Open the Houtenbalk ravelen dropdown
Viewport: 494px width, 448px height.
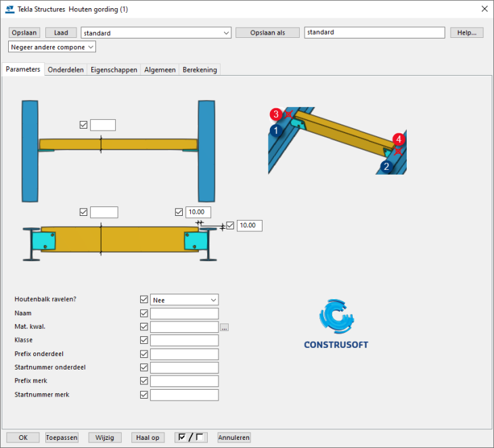(x=184, y=300)
